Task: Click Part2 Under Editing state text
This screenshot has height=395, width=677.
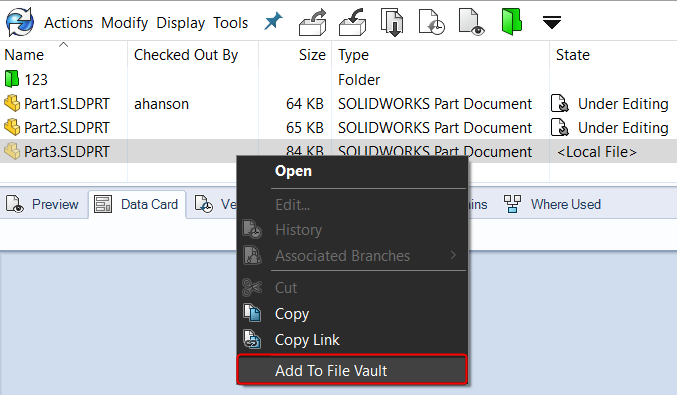Action: click(x=623, y=128)
